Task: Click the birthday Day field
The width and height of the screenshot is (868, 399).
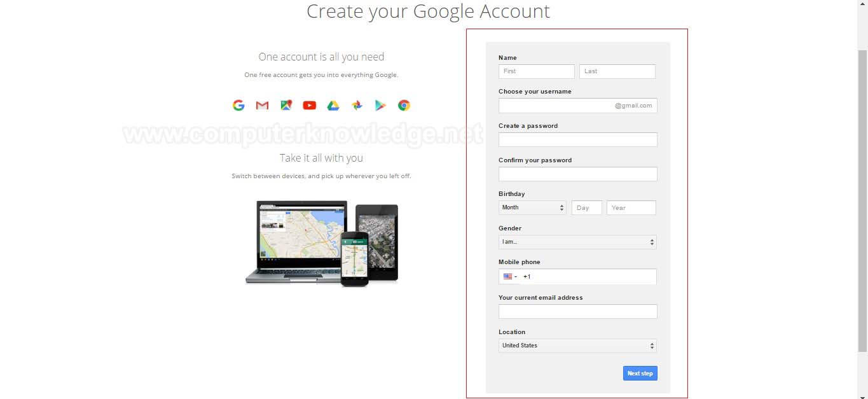Action: [x=586, y=207]
